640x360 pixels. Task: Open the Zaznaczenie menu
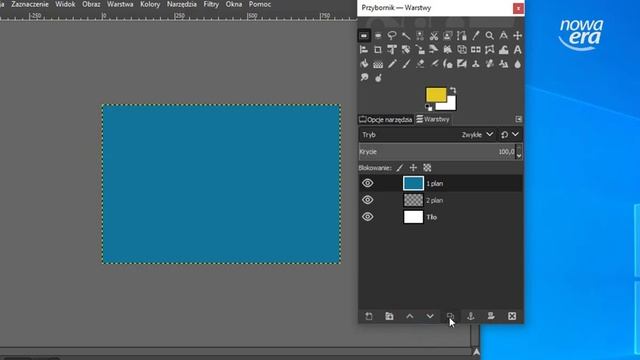(30, 4)
